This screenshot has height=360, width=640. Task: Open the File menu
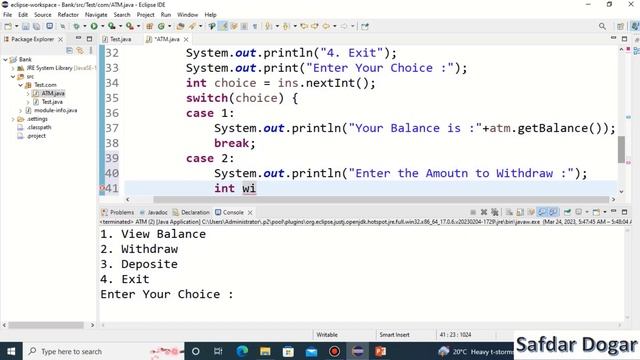7,15
